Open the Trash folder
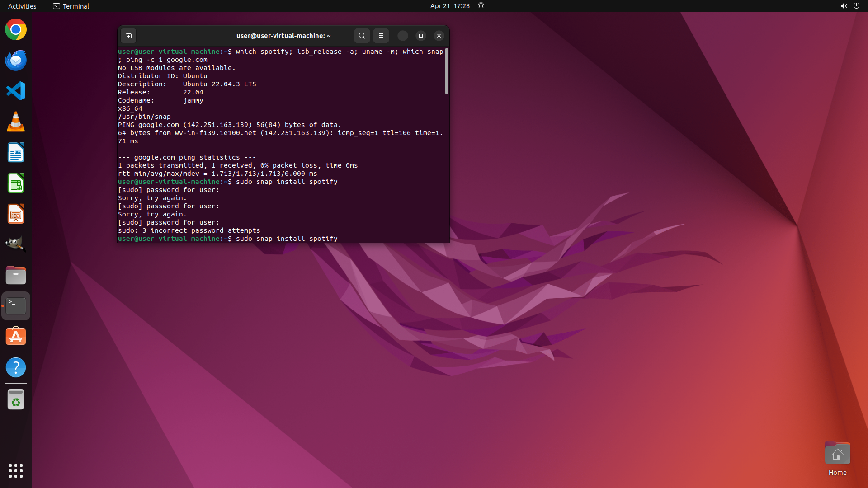Screen dimensions: 868x488 pos(16,400)
